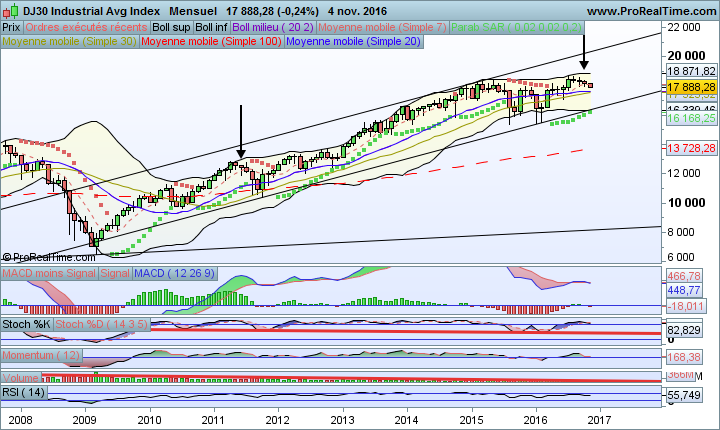Viewport: 720px width, 430px height.
Task: Click the DJ30 Industrial Avg Index title
Action: [91, 11]
